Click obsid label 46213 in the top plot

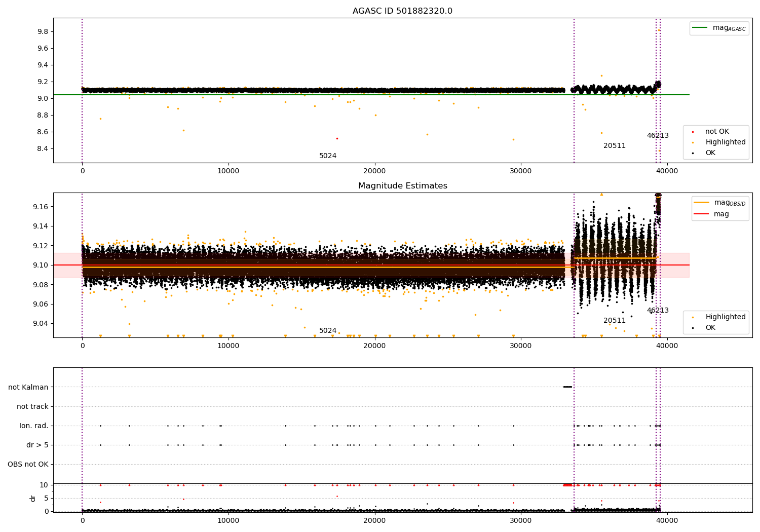click(658, 136)
